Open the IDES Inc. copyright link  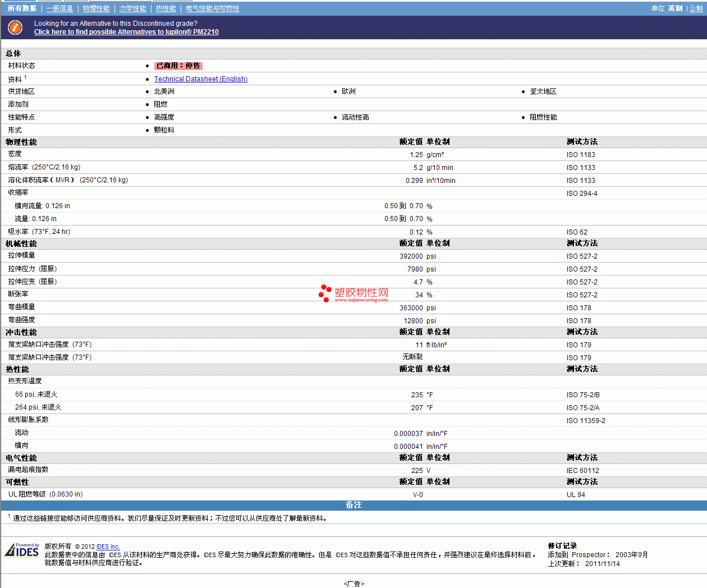[x=108, y=546]
